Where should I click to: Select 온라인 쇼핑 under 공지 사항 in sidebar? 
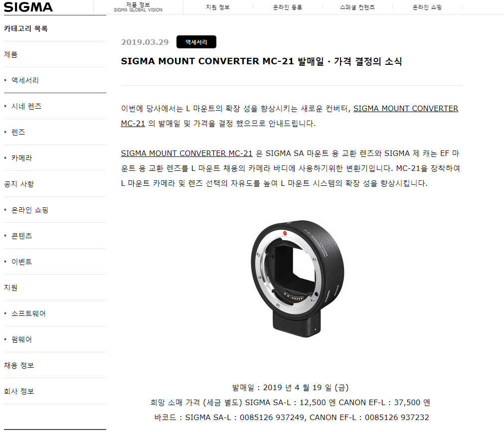click(x=29, y=210)
